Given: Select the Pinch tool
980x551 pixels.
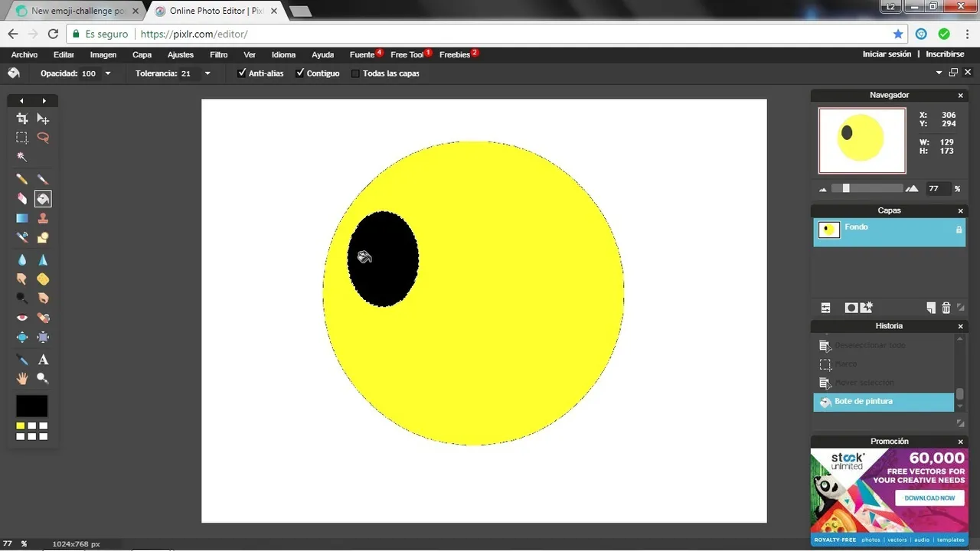Looking at the screenshot, I should tap(43, 337).
